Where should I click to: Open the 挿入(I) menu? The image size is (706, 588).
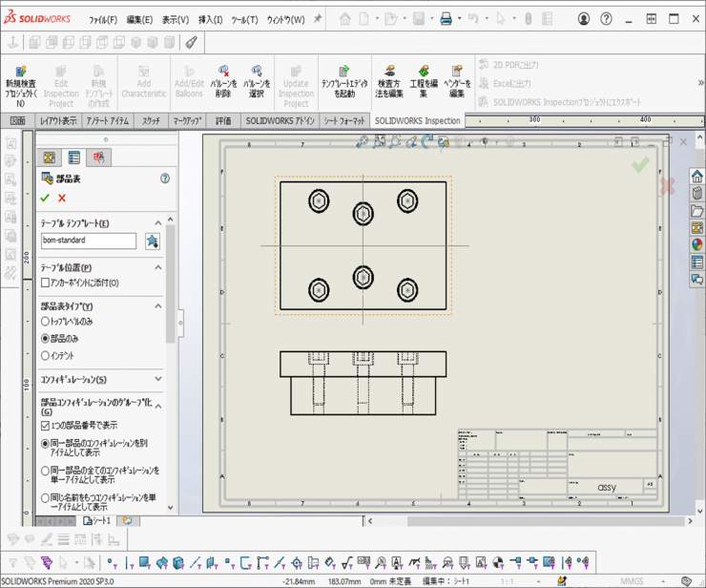click(x=210, y=19)
